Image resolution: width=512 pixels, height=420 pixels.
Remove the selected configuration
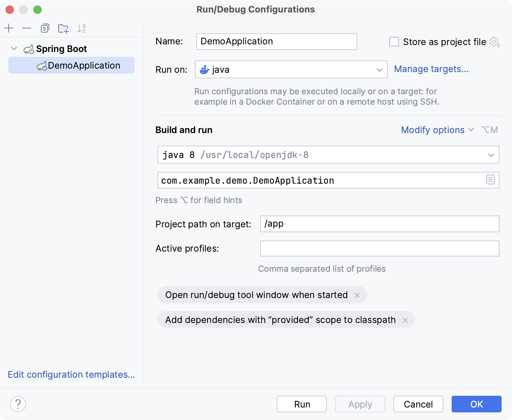tap(27, 28)
